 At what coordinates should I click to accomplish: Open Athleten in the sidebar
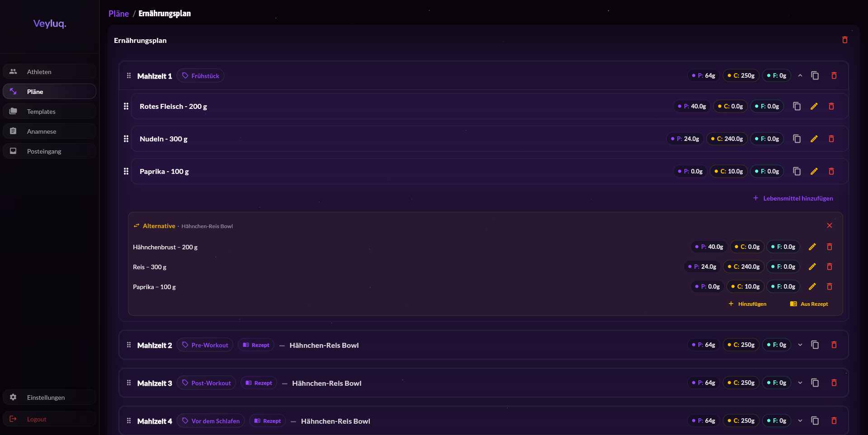39,72
